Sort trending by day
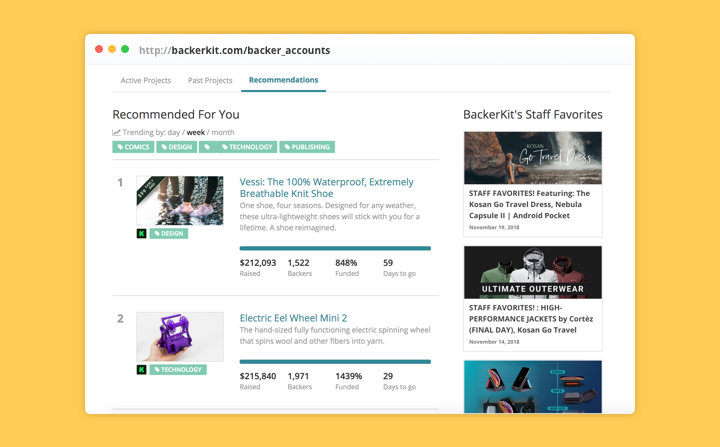The image size is (720, 447). (x=174, y=132)
